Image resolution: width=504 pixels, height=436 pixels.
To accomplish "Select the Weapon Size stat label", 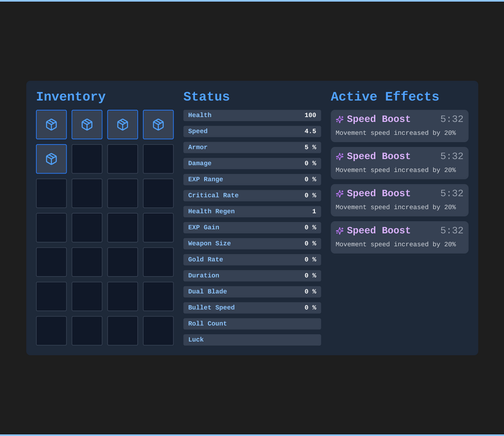I will [209, 243].
